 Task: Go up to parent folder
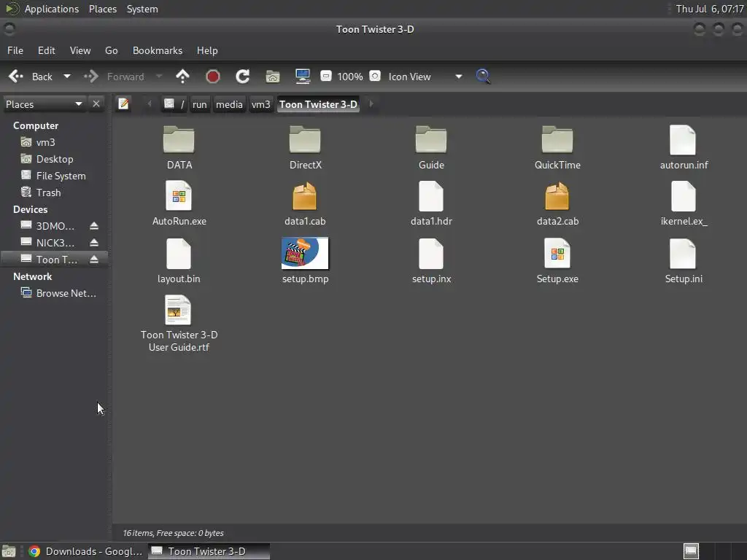click(182, 76)
